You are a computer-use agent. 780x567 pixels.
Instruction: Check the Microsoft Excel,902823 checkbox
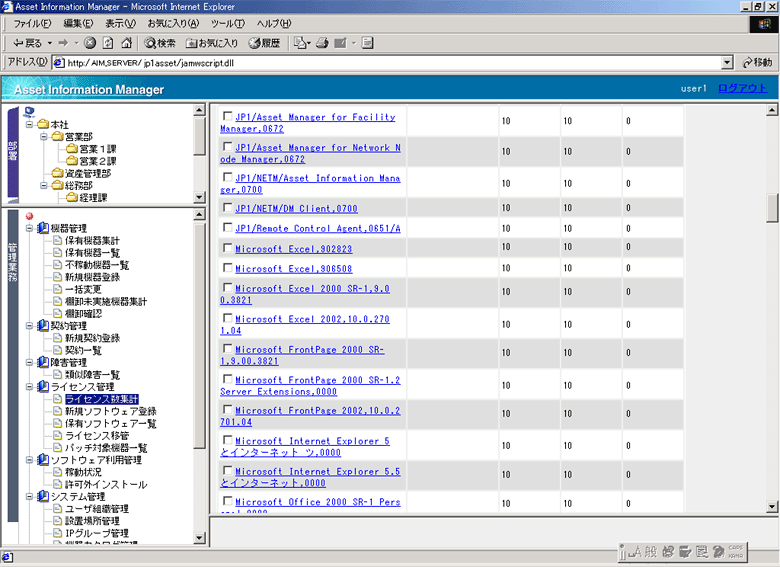227,248
